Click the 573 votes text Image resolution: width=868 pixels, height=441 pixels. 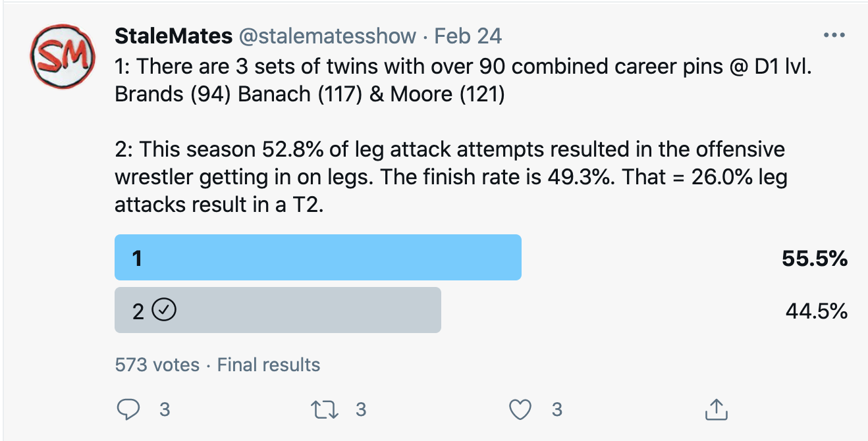(157, 365)
